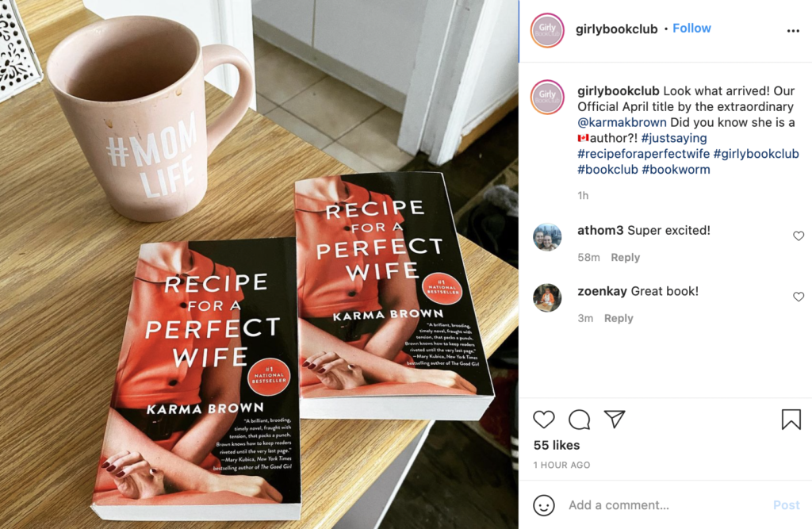This screenshot has width=812, height=529.
Task: View the list of 55 likes
Action: click(x=557, y=445)
